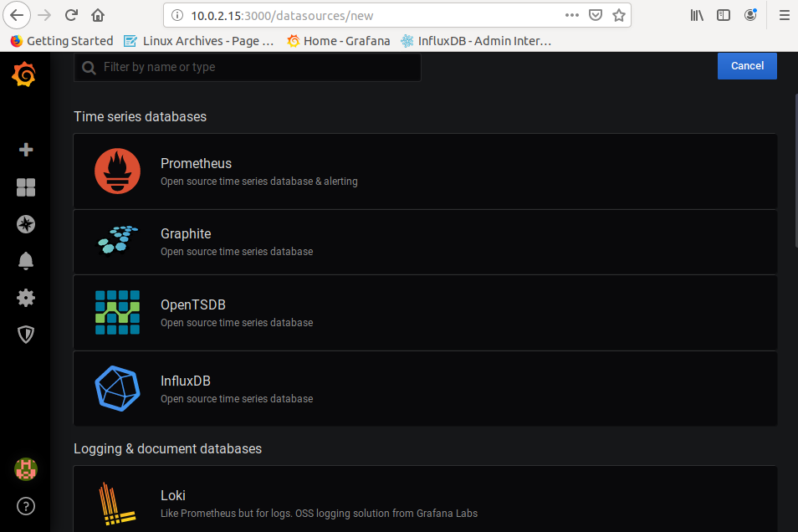Image resolution: width=798 pixels, height=532 pixels.
Task: Click the Grafana logo in sidebar
Action: point(24,74)
